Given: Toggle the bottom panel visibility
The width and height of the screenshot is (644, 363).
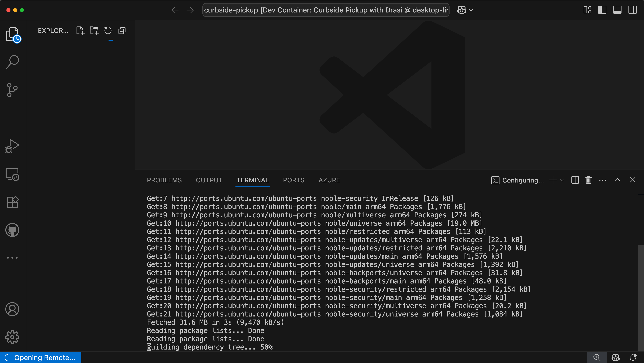Looking at the screenshot, I should 618,10.
